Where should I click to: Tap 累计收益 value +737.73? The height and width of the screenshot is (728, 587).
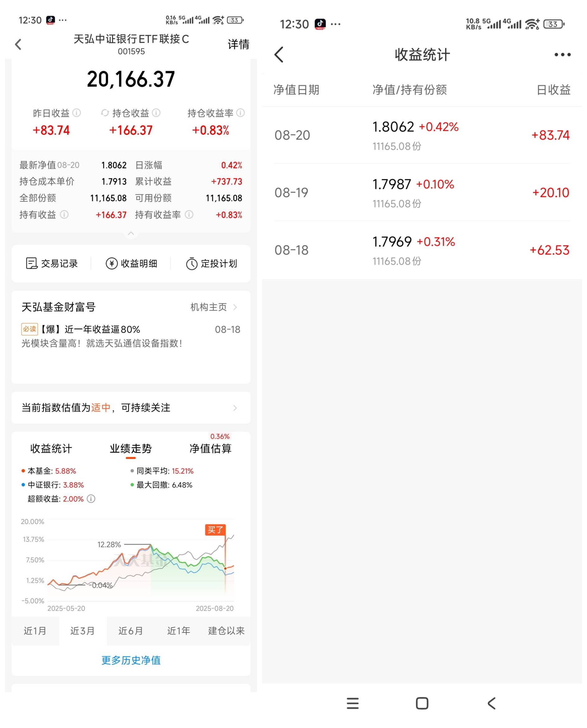click(x=226, y=182)
